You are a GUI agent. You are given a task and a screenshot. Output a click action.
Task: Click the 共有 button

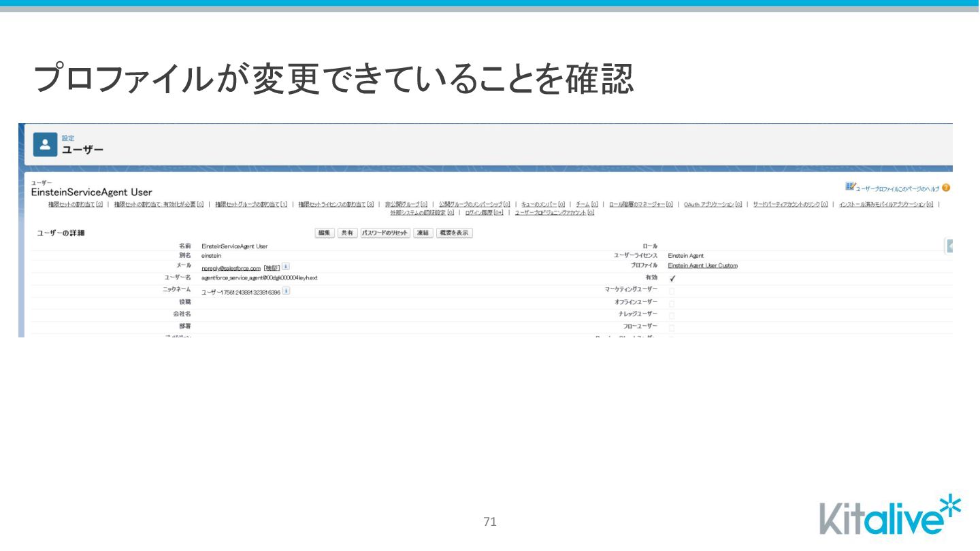pos(347,233)
